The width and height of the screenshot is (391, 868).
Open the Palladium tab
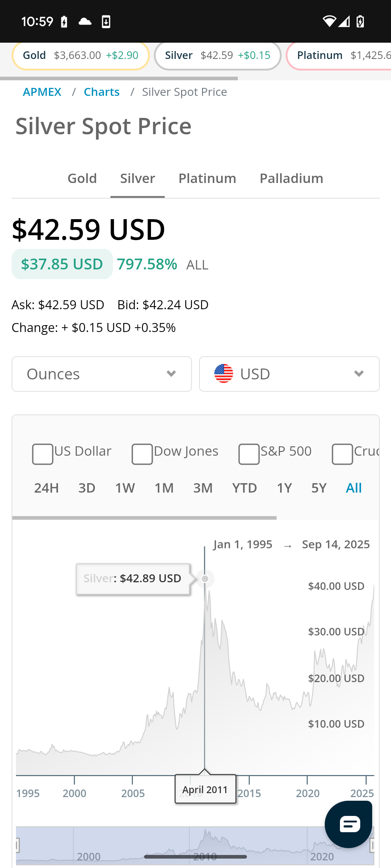[x=291, y=178]
